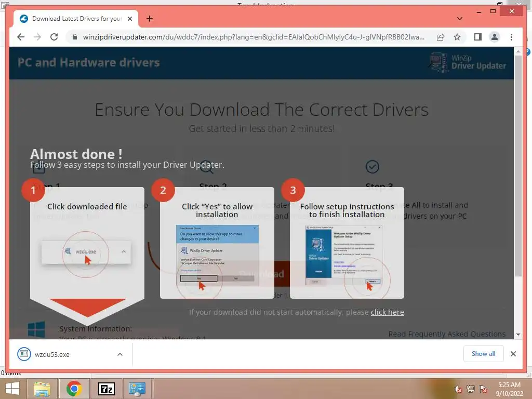Reload the current page

point(54,37)
